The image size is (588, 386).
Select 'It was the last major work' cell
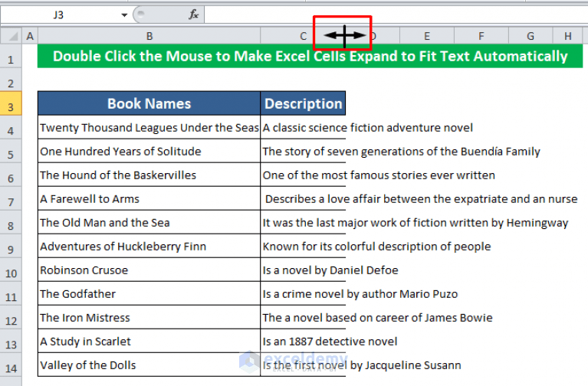pyautogui.click(x=303, y=222)
